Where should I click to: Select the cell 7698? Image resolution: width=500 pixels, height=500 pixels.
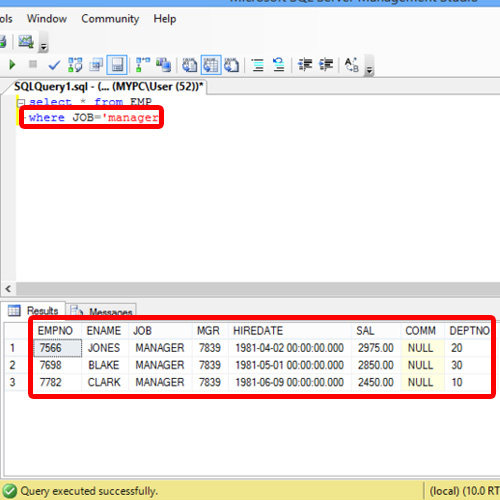[x=57, y=365]
